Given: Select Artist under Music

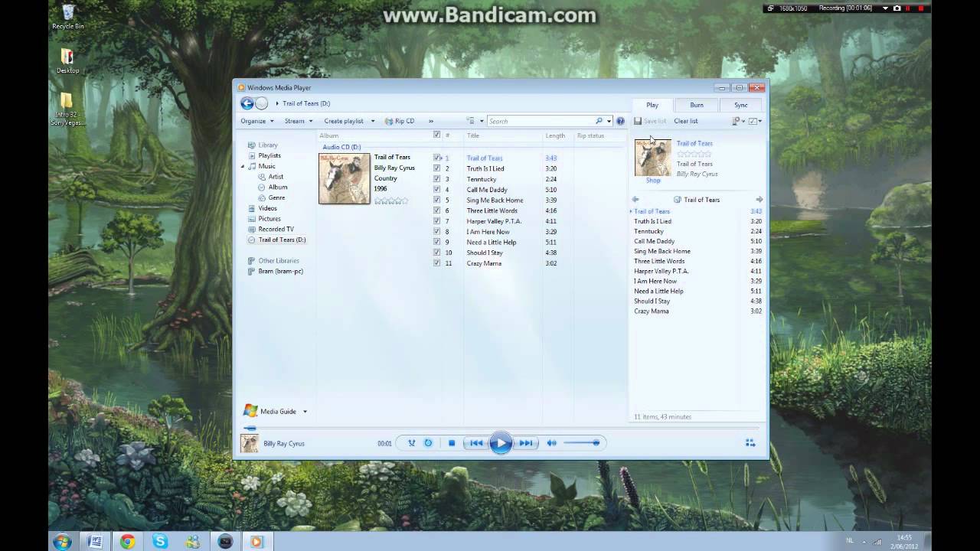Looking at the screenshot, I should click(276, 177).
